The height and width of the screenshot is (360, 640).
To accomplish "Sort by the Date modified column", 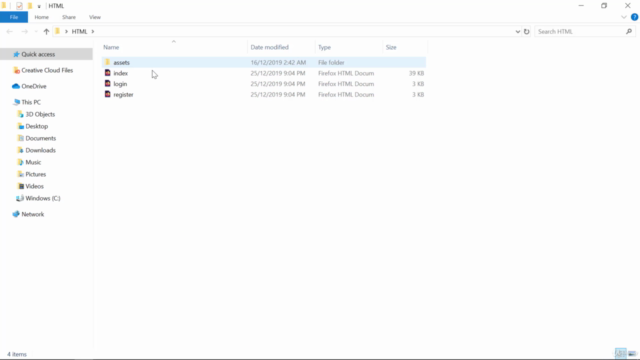I will coord(269,47).
